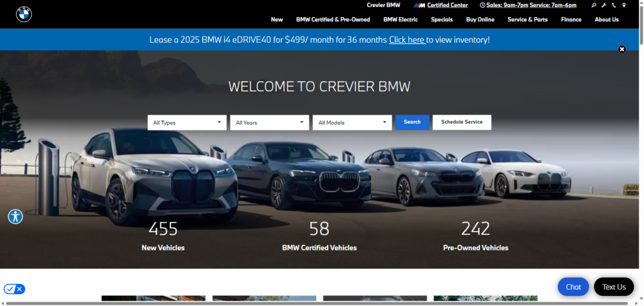Open the Specials menu

point(442,20)
